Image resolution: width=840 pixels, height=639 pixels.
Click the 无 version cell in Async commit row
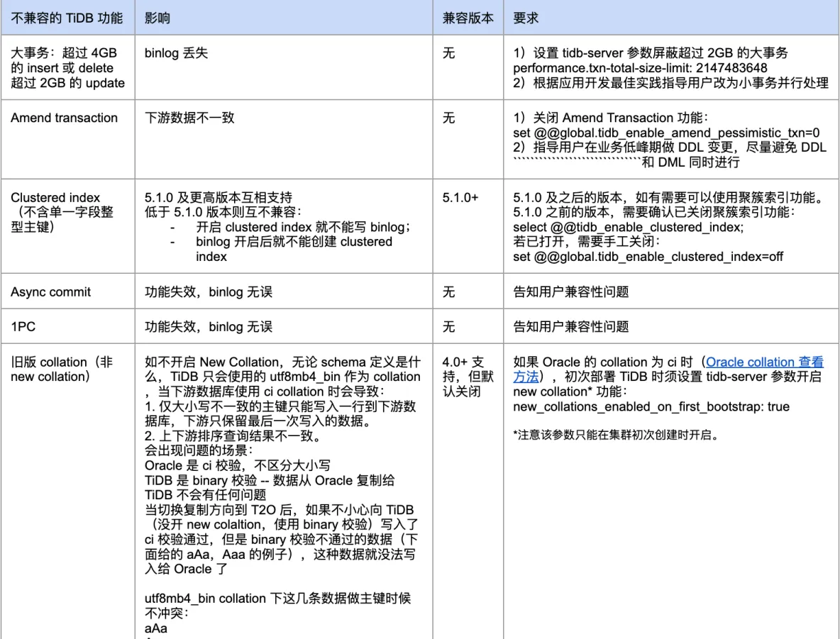point(468,291)
